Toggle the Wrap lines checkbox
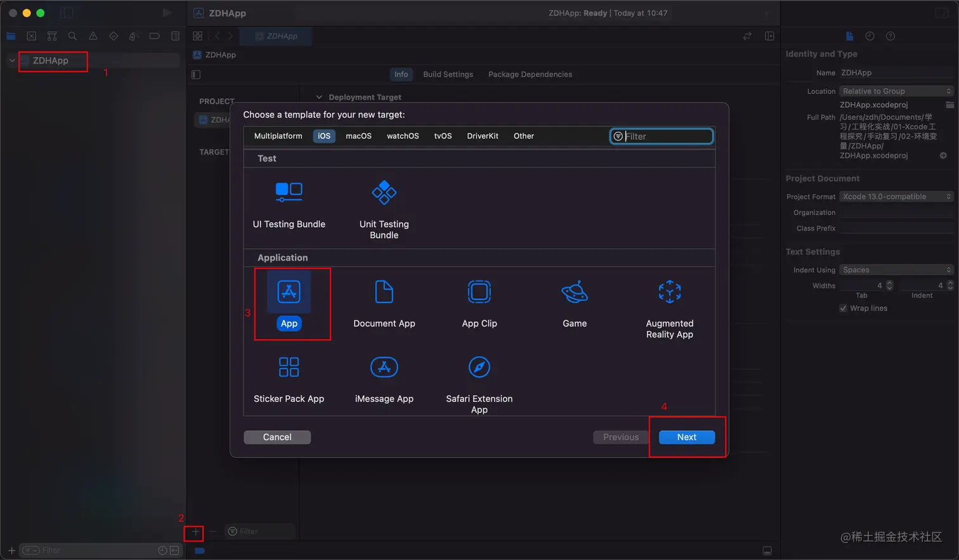 click(843, 308)
